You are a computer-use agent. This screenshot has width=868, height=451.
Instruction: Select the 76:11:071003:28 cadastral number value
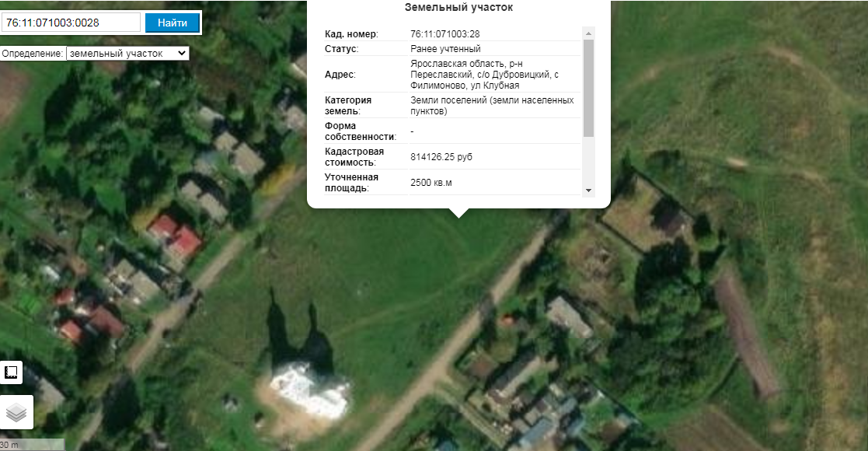(445, 33)
